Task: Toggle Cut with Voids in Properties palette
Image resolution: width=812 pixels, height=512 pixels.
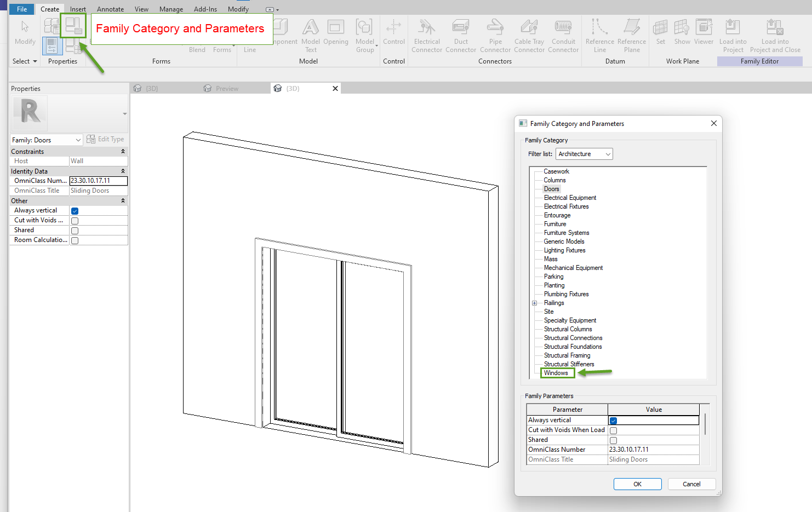Action: pyautogui.click(x=75, y=221)
